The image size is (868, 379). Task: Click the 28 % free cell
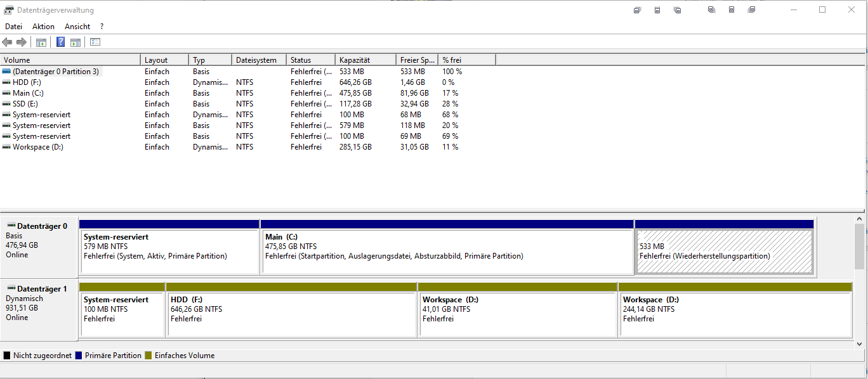(450, 104)
